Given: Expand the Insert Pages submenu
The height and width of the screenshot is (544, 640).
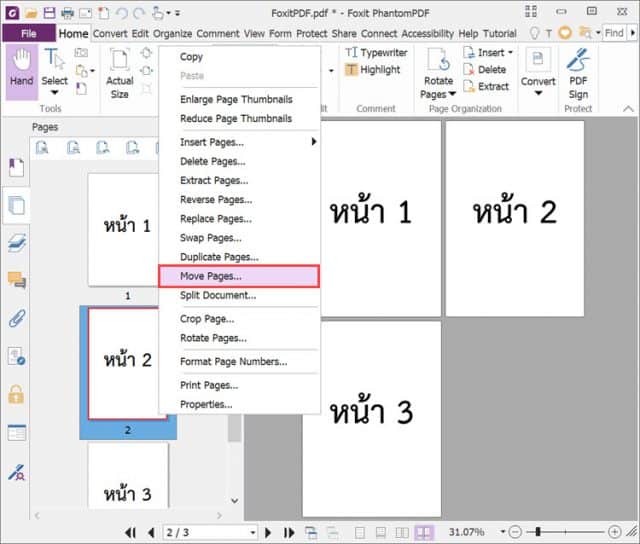Looking at the screenshot, I should pos(240,142).
